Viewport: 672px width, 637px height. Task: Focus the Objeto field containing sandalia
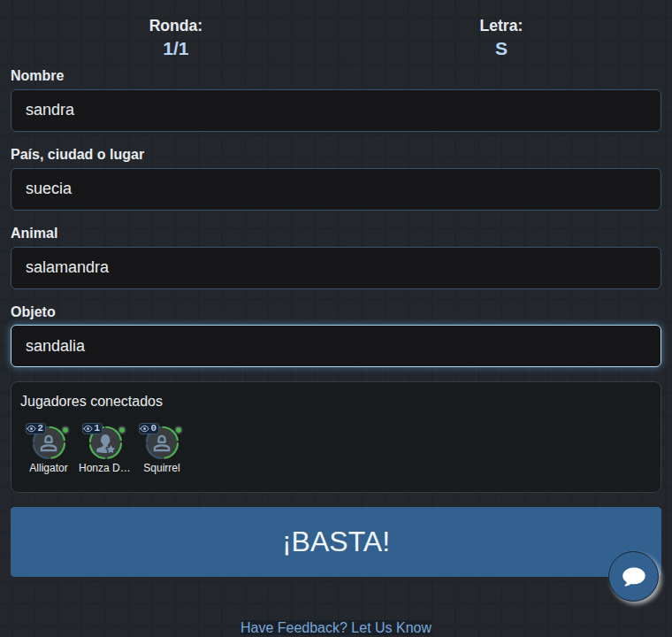point(336,346)
